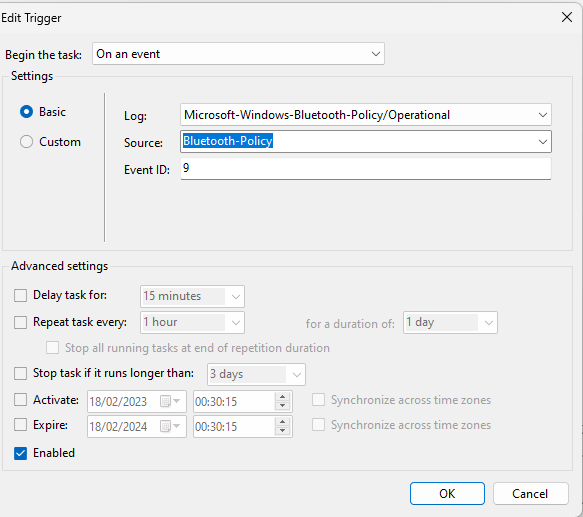Decrease the Activate time with down spinner
The image size is (583, 517).
283,406
